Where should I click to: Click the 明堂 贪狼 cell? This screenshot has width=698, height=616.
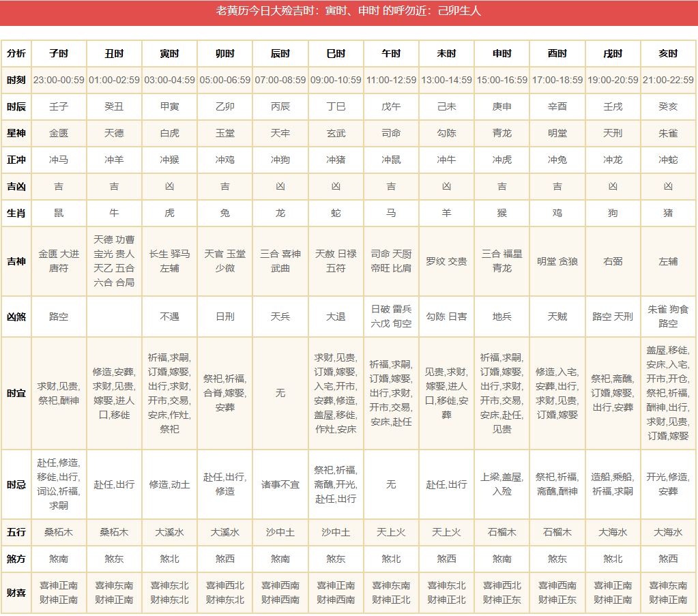click(557, 261)
